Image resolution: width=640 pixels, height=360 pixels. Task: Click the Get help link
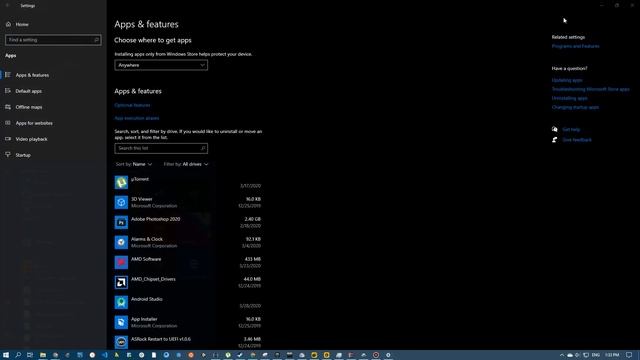coord(571,129)
